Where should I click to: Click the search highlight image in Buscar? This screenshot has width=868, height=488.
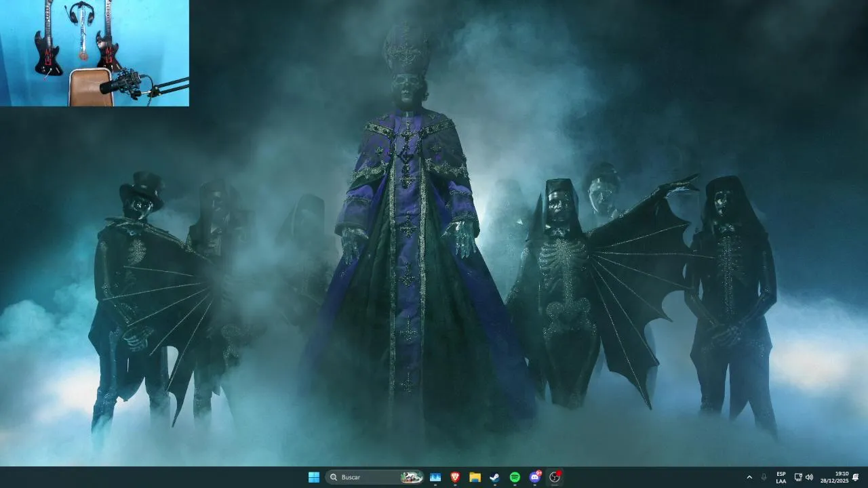[411, 477]
